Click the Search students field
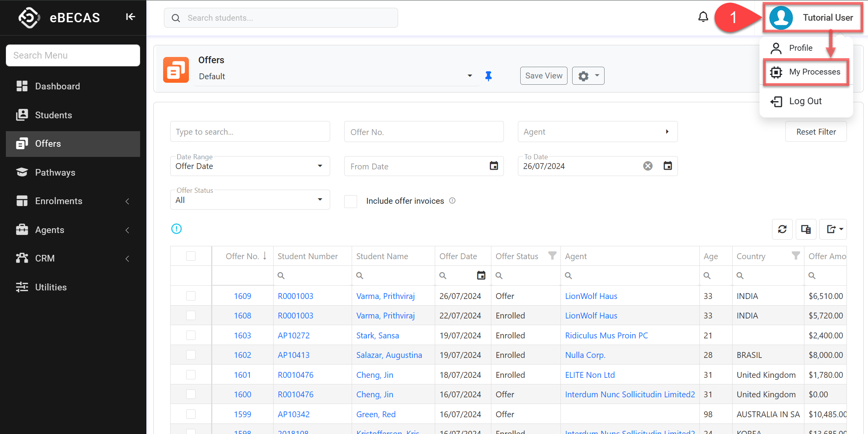Screen dimensions: 868x434 tap(281, 18)
